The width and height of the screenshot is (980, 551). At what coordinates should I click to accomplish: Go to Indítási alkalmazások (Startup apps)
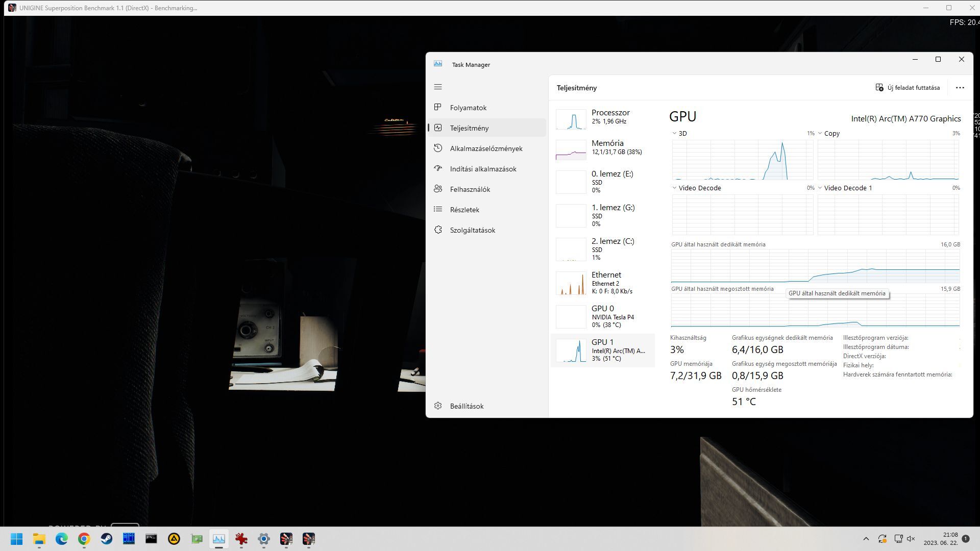tap(486, 169)
